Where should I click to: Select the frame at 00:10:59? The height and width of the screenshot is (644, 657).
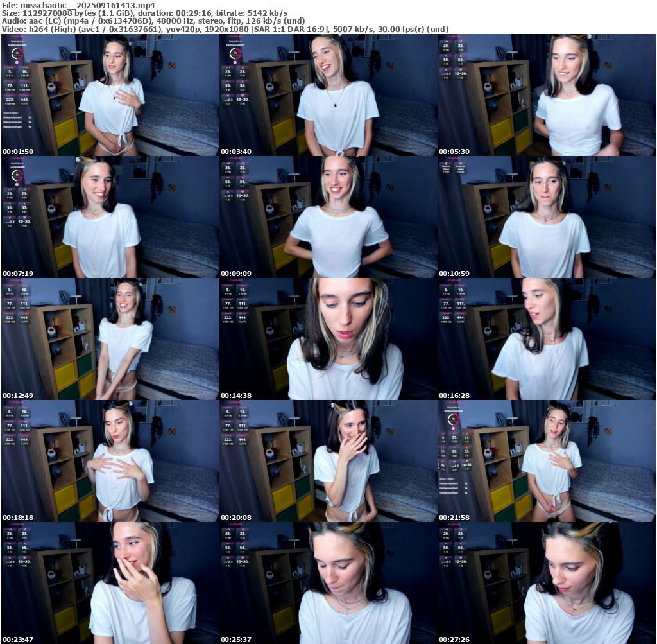point(547,217)
